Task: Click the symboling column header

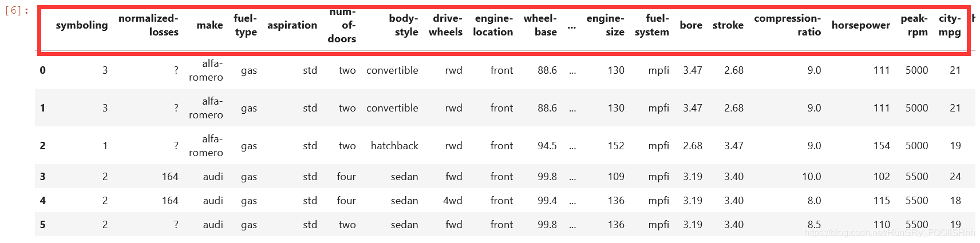Action: (82, 25)
